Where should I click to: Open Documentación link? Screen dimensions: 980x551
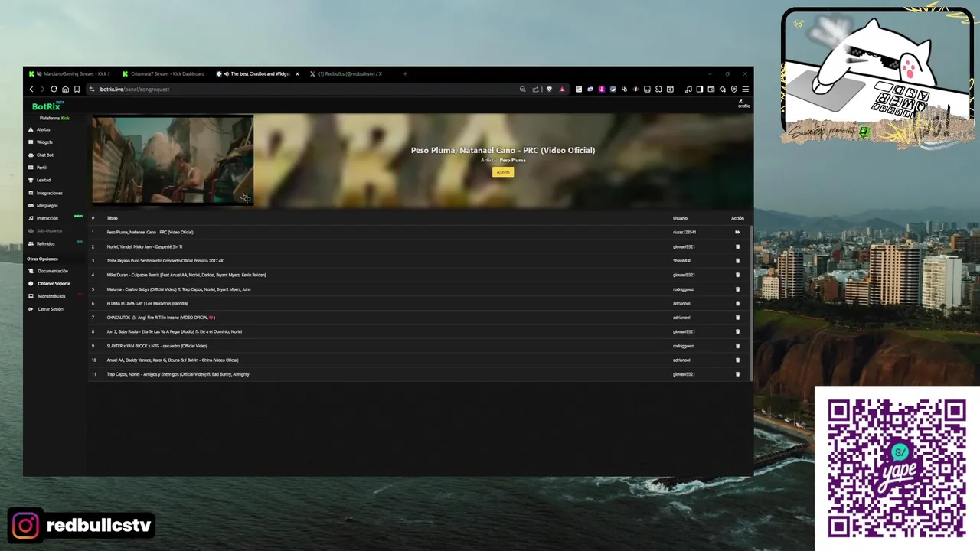pyautogui.click(x=48, y=271)
